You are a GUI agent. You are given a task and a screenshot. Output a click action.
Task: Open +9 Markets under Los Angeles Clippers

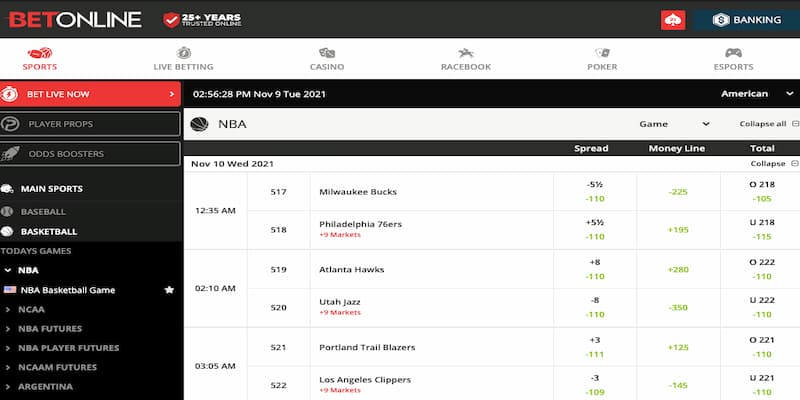340,390
